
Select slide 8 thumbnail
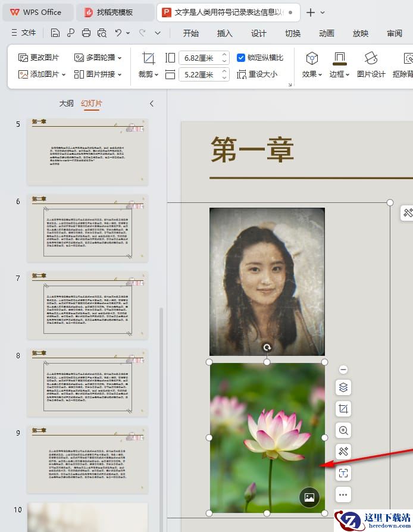click(x=87, y=383)
